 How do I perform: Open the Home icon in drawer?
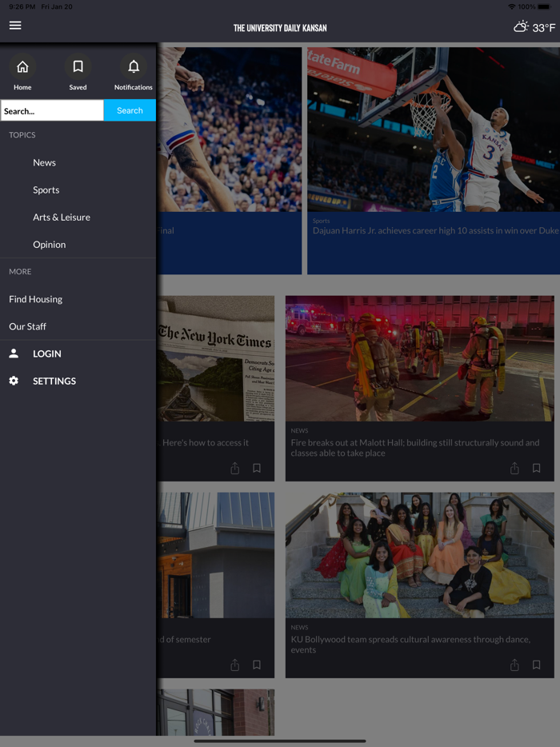click(22, 66)
